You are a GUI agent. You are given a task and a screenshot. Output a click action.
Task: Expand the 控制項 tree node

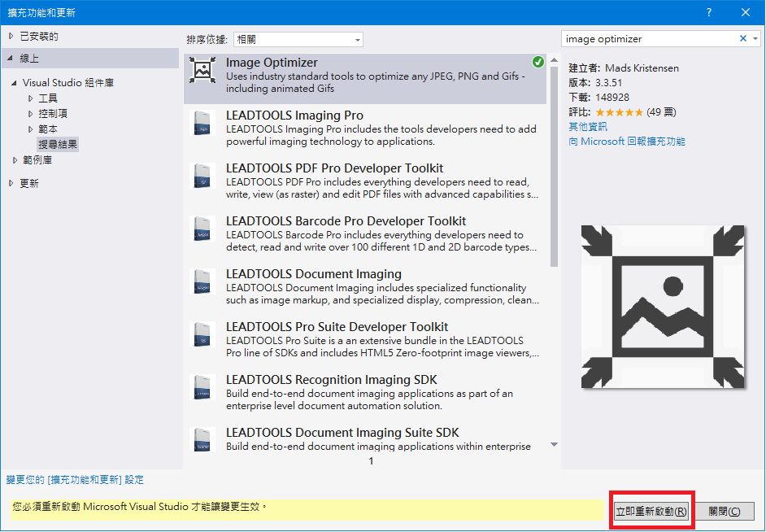tap(30, 114)
